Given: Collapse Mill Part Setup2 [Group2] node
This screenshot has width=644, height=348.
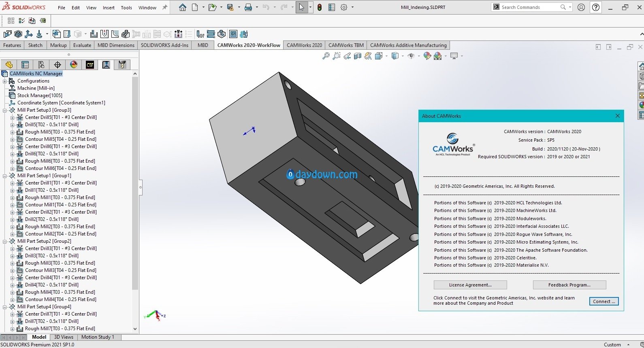Looking at the screenshot, I should (x=5, y=241).
